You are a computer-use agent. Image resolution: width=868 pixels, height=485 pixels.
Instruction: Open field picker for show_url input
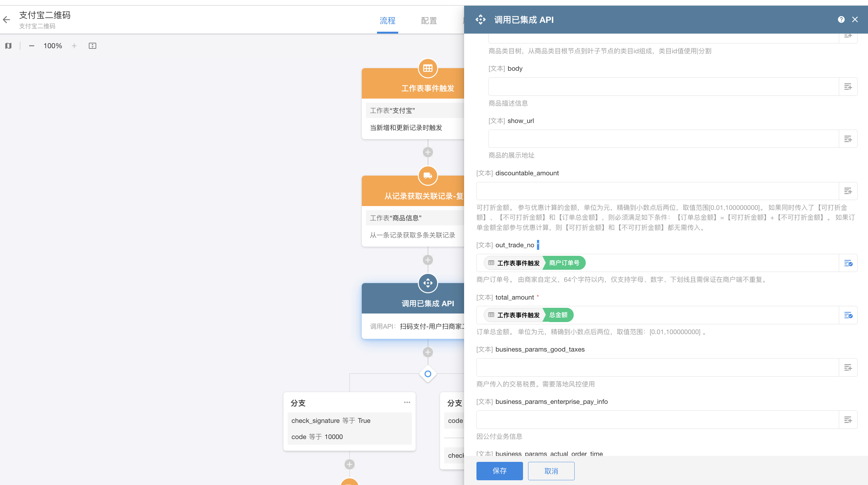pyautogui.click(x=848, y=139)
